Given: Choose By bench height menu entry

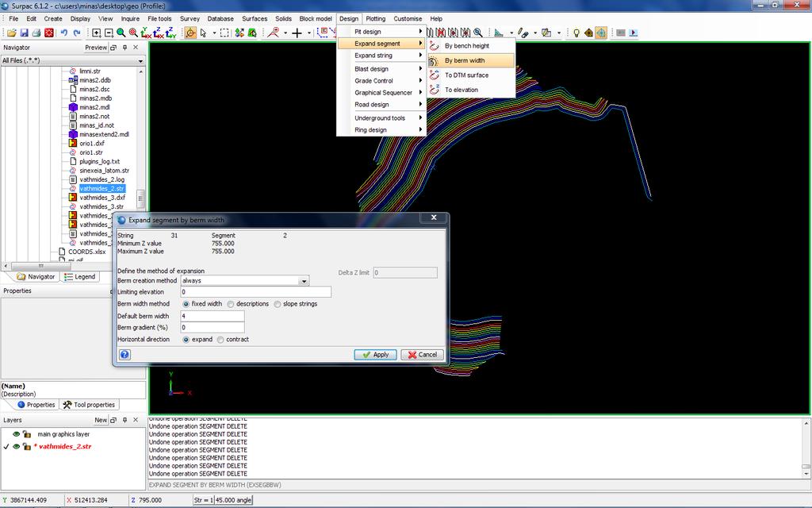Looking at the screenshot, I should pyautogui.click(x=471, y=46).
